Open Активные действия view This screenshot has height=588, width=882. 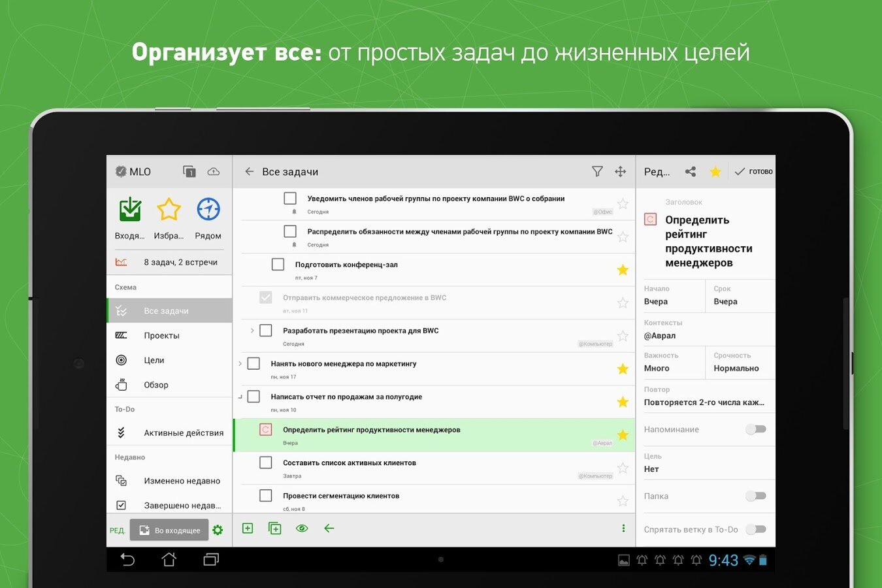pyautogui.click(x=169, y=433)
